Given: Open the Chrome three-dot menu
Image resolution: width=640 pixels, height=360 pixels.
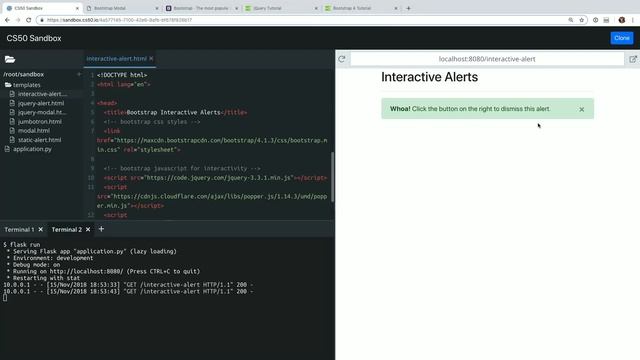Looking at the screenshot, I should (x=633, y=20).
